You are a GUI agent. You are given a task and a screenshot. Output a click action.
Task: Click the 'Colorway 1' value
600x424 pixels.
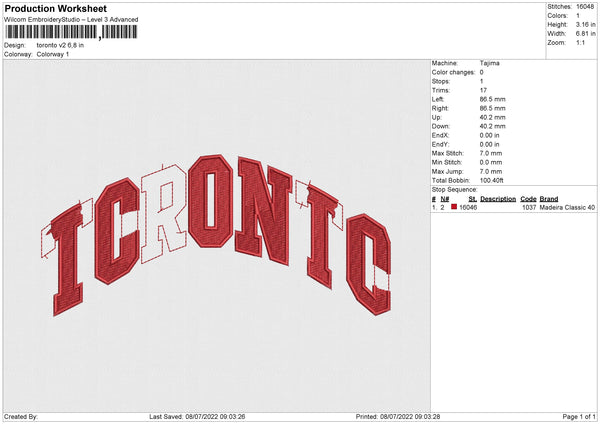pos(53,54)
